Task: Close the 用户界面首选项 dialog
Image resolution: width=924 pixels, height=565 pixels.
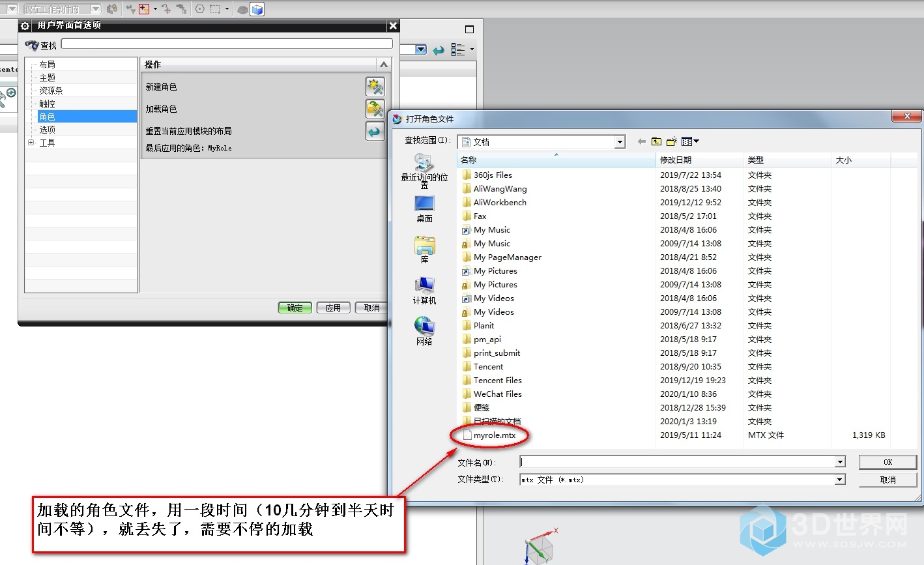Action: (393, 25)
